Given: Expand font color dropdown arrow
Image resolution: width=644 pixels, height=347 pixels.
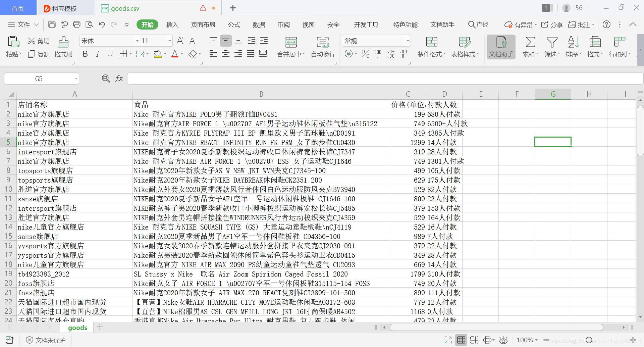Looking at the screenshot, I should (182, 54).
